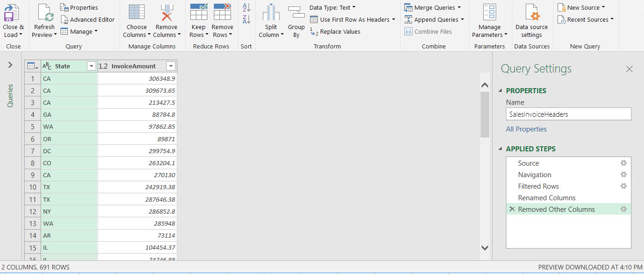Click the Choose Columns icon

[x=136, y=13]
